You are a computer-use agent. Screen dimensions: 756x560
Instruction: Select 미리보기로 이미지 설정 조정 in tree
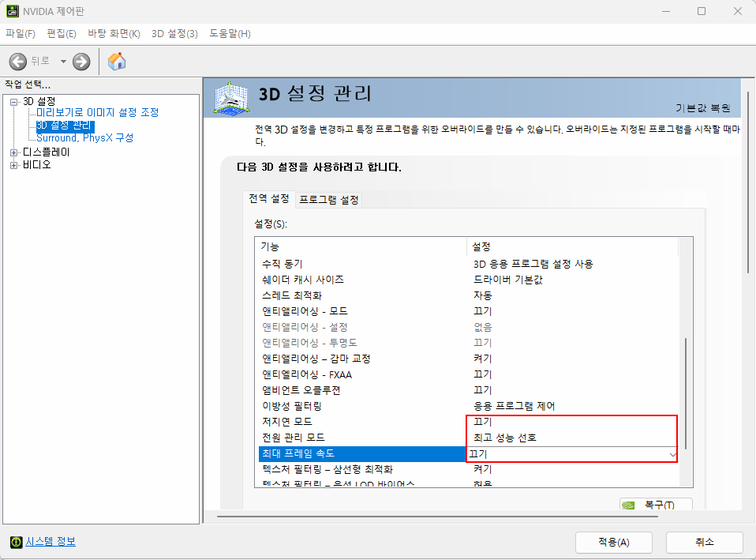pos(97,112)
